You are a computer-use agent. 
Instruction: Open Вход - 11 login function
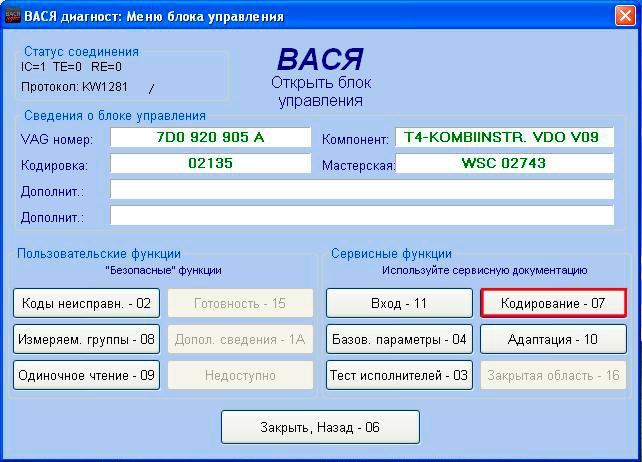tap(399, 303)
